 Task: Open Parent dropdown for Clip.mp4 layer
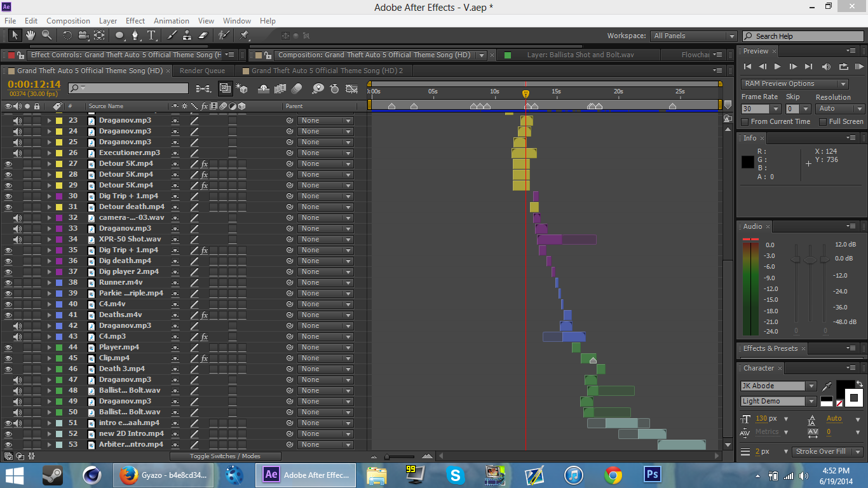click(x=325, y=358)
